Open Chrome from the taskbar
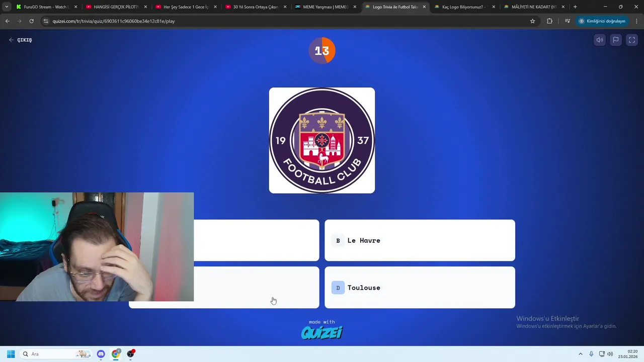644x362 pixels. click(x=116, y=354)
